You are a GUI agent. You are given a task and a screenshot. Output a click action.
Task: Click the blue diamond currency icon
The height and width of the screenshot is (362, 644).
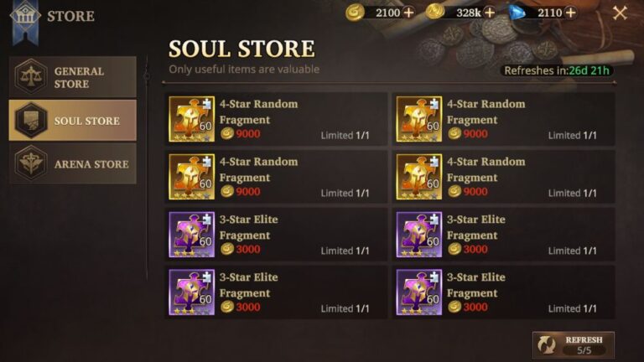(x=517, y=13)
